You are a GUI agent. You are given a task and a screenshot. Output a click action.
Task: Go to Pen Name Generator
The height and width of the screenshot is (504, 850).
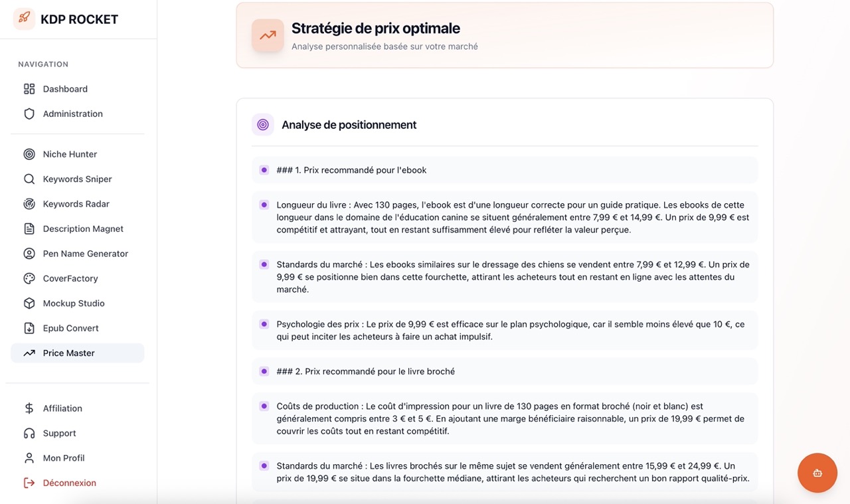tap(85, 254)
